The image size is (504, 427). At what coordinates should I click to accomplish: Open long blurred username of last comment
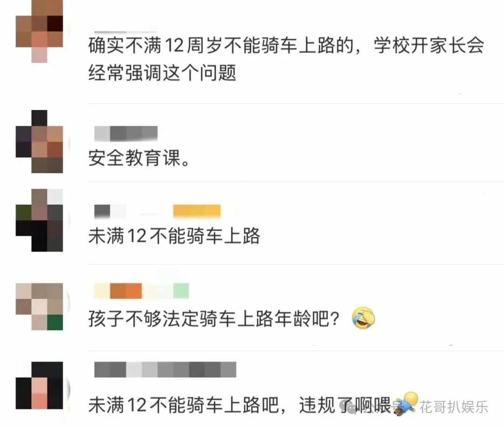165,370
